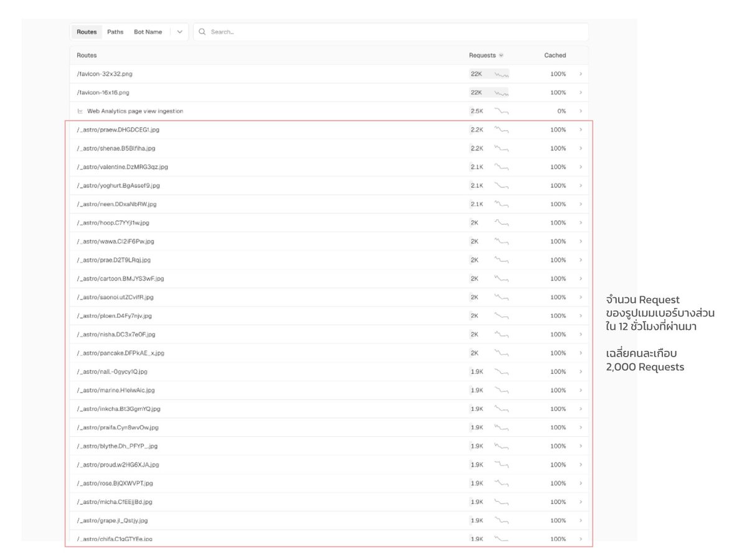747x560 pixels.
Task: Open the /_astro/valentine.DzMRG3qz.jpg route
Action: [122, 167]
